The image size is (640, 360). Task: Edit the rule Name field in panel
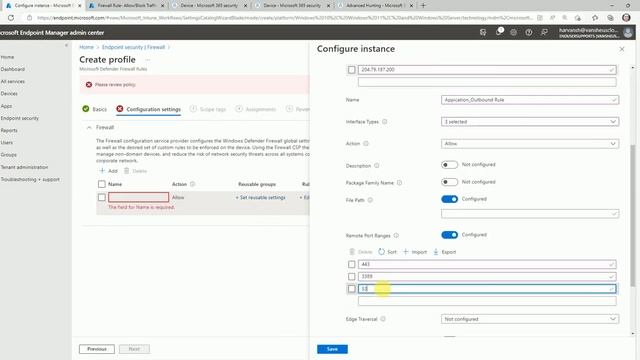(x=530, y=100)
